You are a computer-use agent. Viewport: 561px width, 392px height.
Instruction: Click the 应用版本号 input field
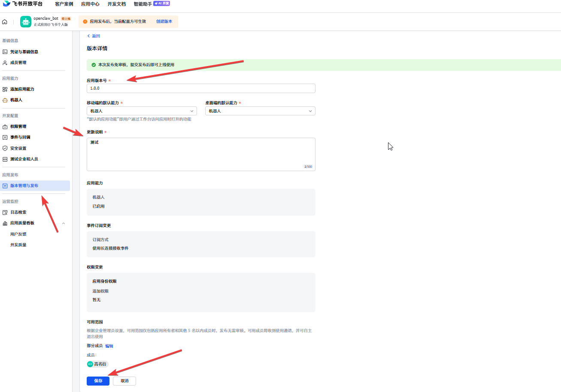(201, 88)
